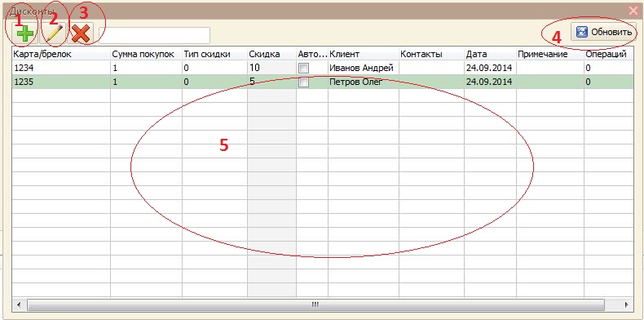
Task: Click the refresh icon on Обновить
Action: click(x=582, y=32)
